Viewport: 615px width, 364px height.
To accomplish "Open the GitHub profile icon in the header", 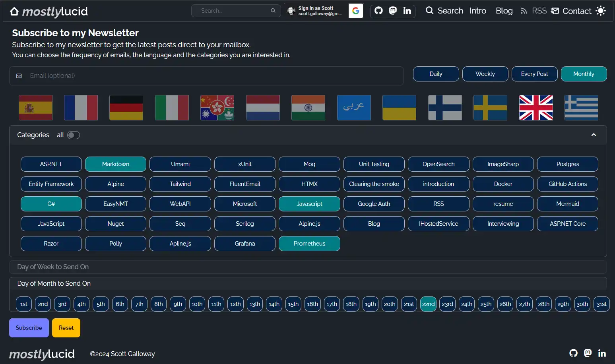I will [378, 11].
